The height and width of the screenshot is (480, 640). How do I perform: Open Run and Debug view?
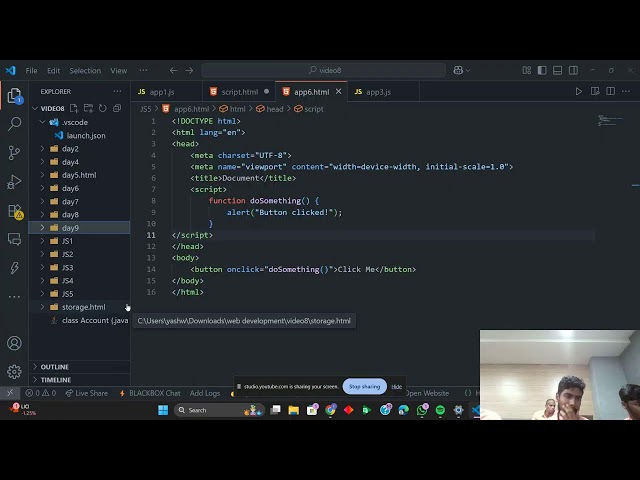click(x=14, y=182)
